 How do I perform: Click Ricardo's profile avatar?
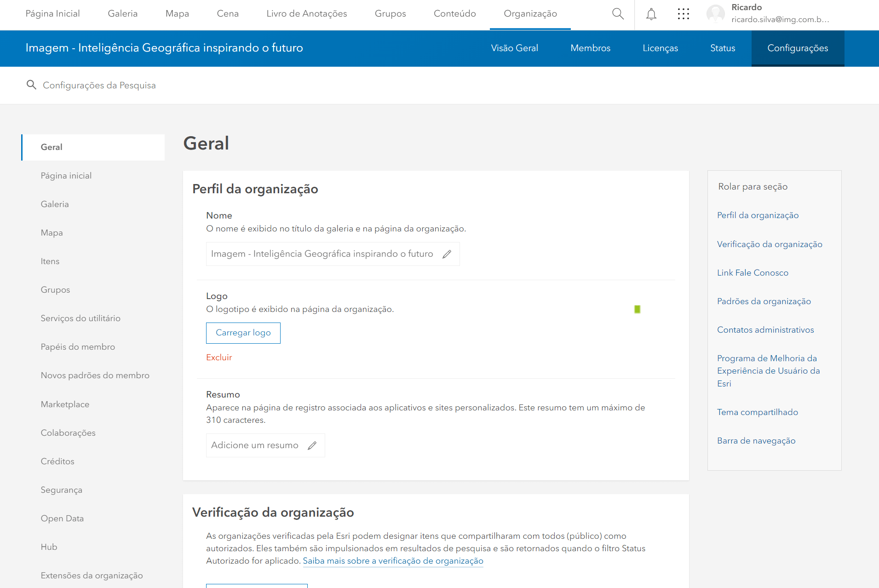715,14
